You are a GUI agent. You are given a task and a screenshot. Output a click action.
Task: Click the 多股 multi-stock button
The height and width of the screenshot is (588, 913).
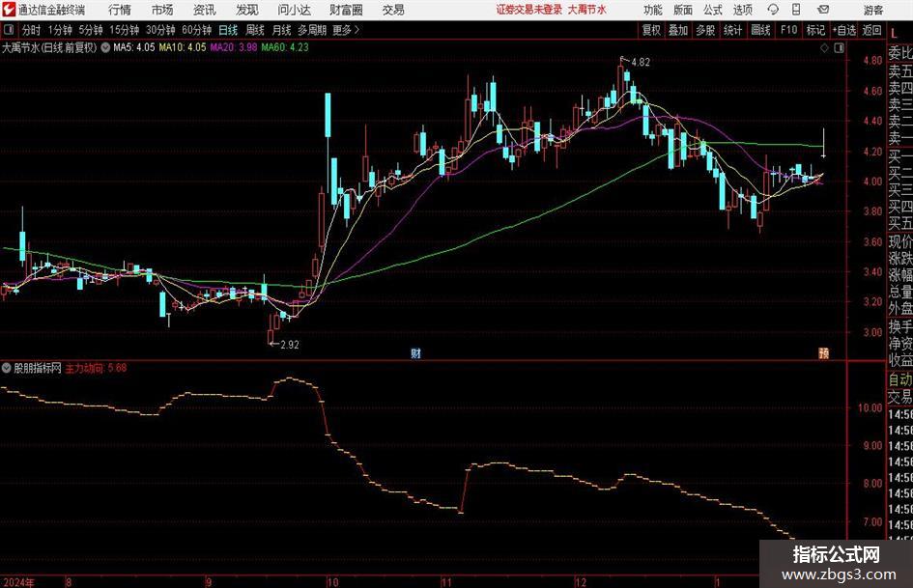pos(705,30)
